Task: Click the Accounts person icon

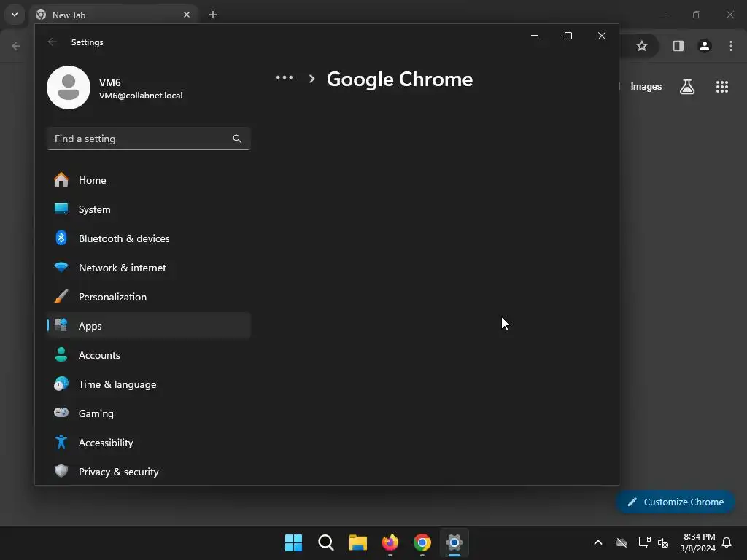Action: point(61,354)
